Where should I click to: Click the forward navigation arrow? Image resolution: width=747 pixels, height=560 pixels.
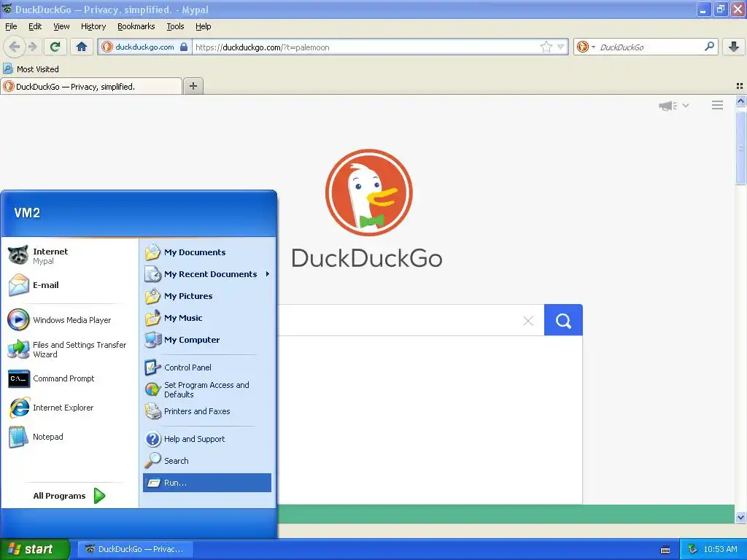tap(32, 47)
